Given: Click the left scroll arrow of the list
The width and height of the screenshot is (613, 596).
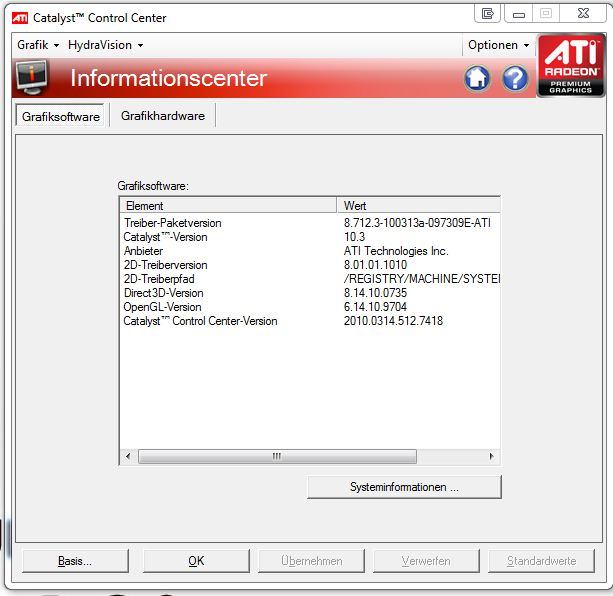Looking at the screenshot, I should tap(128, 456).
